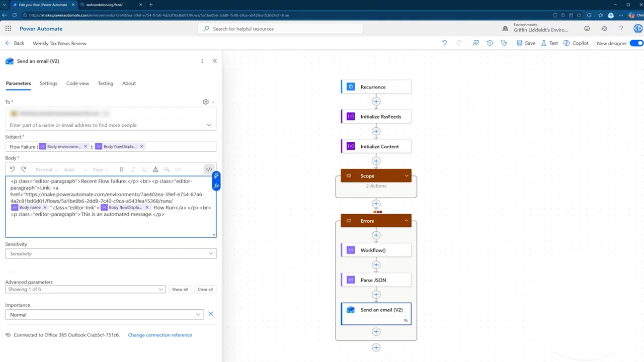Viewport: 644px width, 362px height.
Task: Open Advanced parameters Showing 1 of 6 dropdown
Action: pos(85,289)
